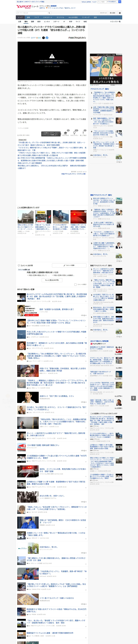This screenshot has width=138, height=644.
Task: Open the クリスタルの椅子が粉々に article thumbnail
Action: [x=61, y=217]
